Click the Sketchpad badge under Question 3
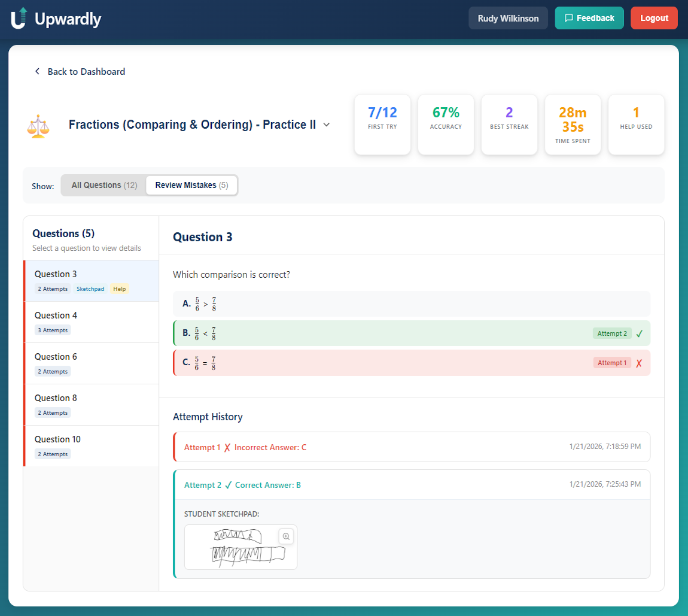The width and height of the screenshot is (688, 616). [90, 289]
